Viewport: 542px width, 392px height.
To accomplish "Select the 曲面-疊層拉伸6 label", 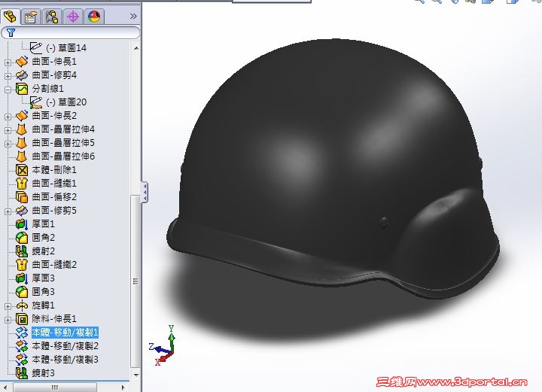I will point(63,156).
